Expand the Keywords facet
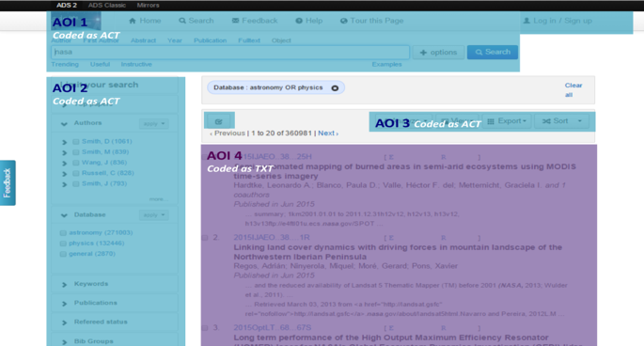Screen dimensions: 644x346 pos(65,284)
